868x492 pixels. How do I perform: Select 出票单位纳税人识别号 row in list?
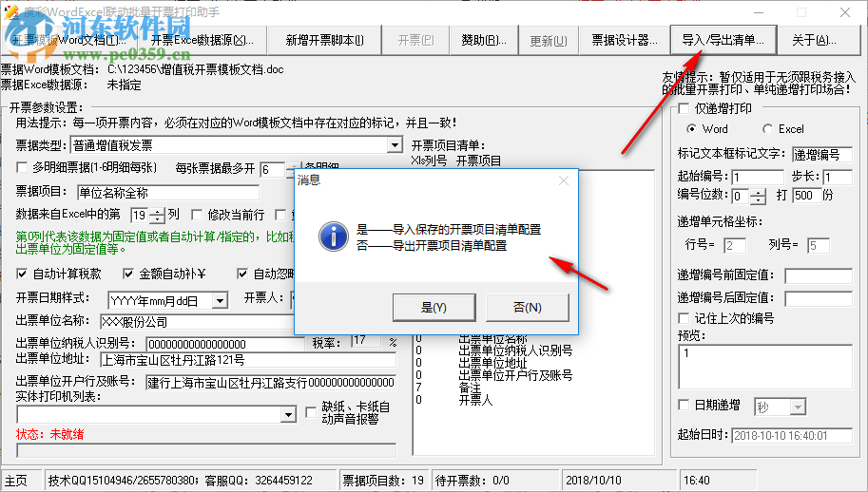[x=515, y=350]
